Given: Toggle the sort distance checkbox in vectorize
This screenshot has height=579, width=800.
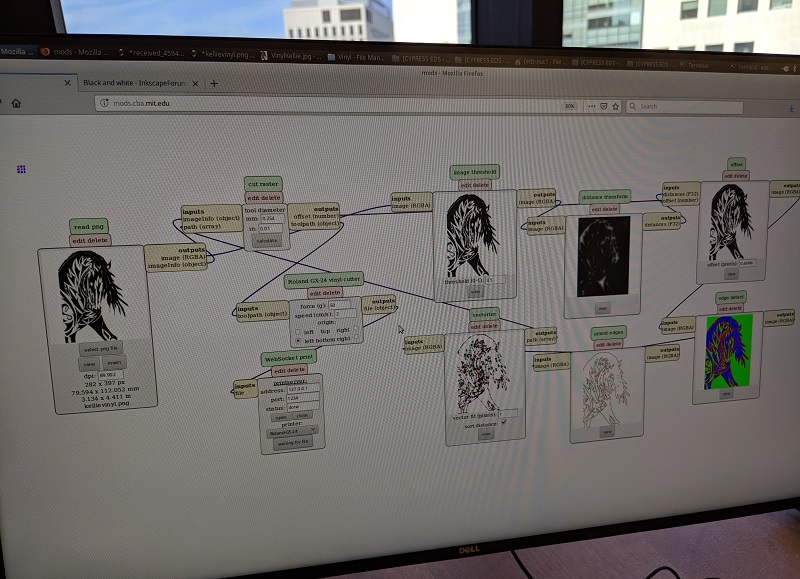Looking at the screenshot, I should [x=503, y=422].
